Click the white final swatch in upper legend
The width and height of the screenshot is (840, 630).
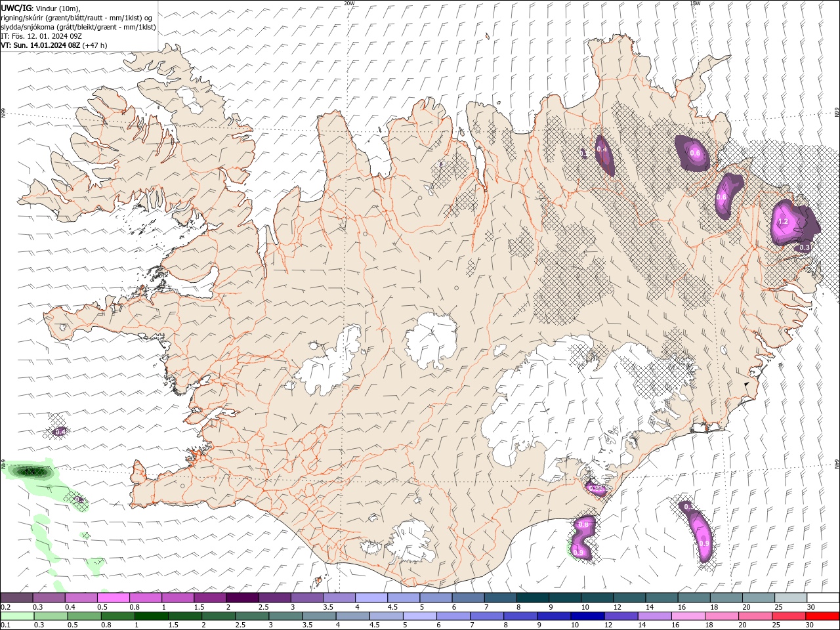click(x=823, y=598)
